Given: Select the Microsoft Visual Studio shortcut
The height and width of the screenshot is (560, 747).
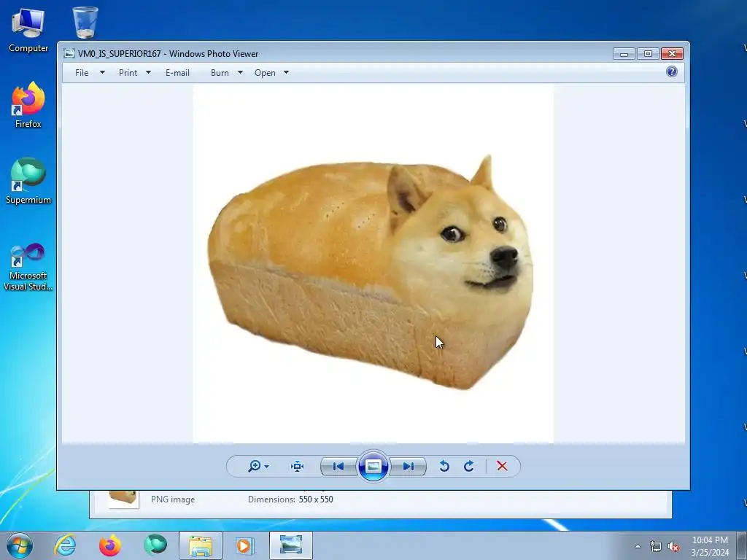Looking at the screenshot, I should pyautogui.click(x=28, y=267).
